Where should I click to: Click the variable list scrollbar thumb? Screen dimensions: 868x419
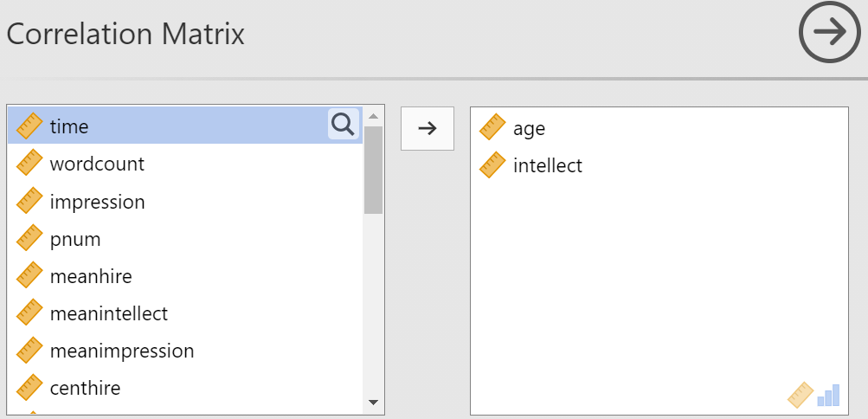tap(373, 170)
